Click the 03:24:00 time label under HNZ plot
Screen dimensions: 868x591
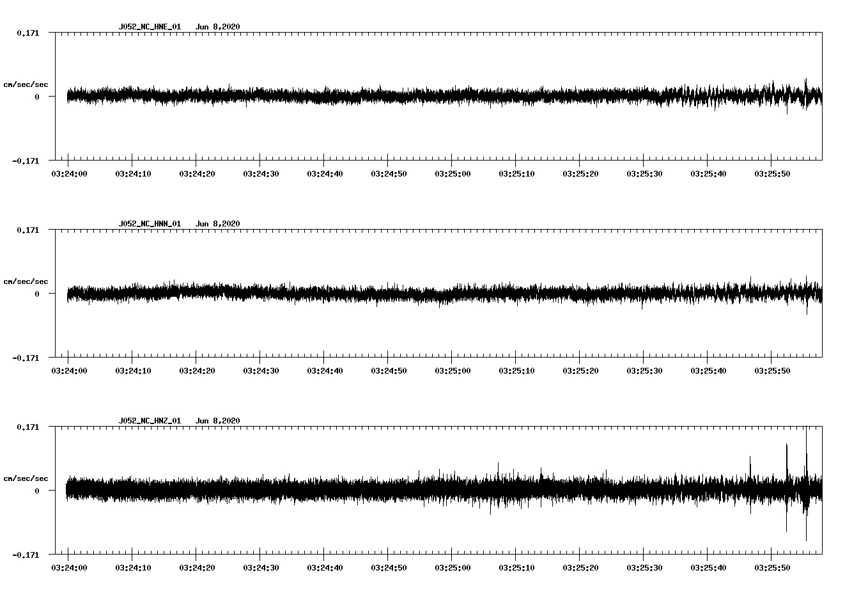pos(68,568)
